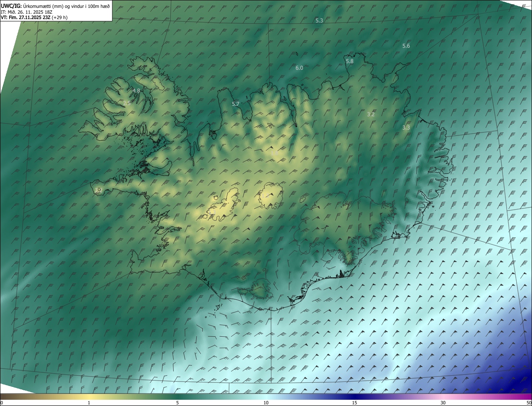Click the colorbar tick label '30'
The width and height of the screenshot is (532, 406).
pos(443,403)
